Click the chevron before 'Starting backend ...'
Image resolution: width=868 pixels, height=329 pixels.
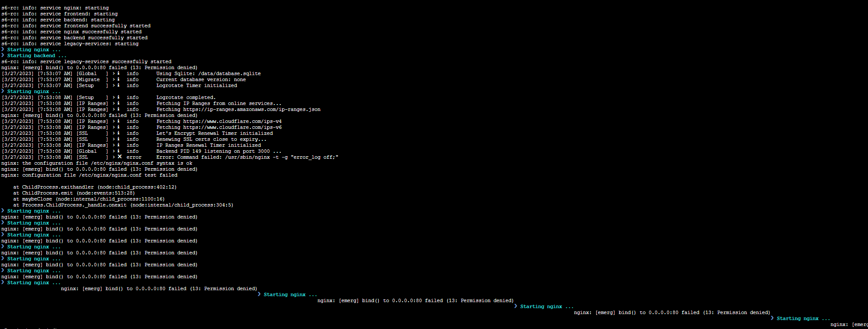3,55
